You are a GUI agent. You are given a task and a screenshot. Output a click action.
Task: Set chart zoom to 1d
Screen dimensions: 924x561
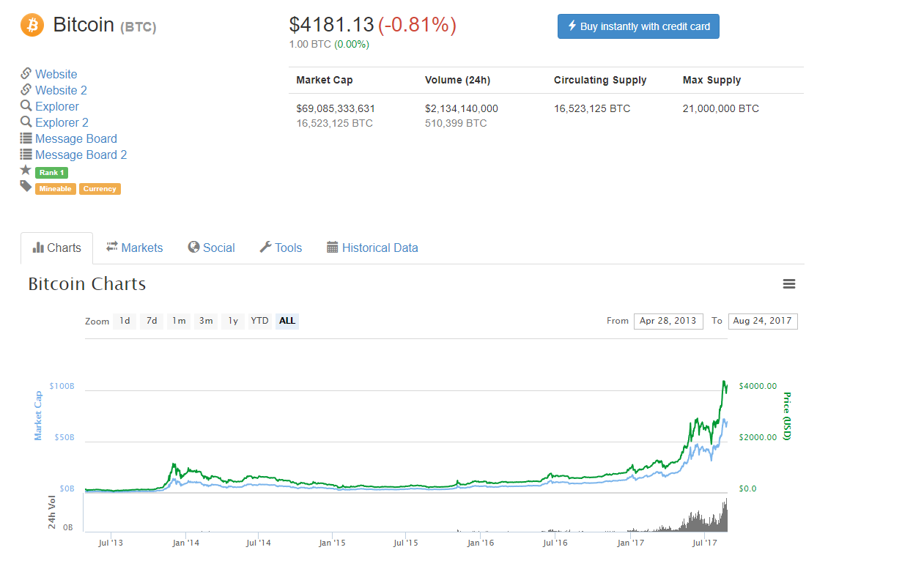coord(125,321)
